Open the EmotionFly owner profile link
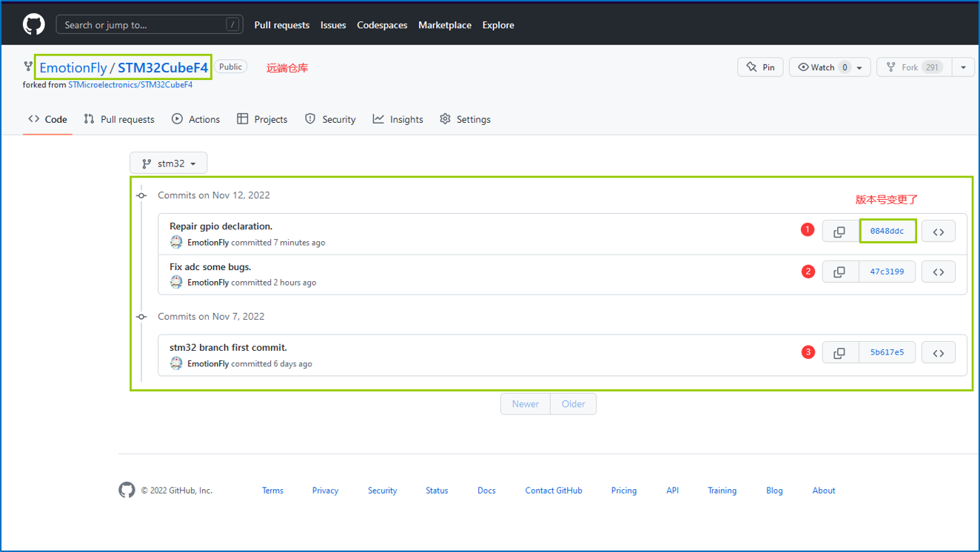This screenshot has width=980, height=552. click(x=73, y=68)
